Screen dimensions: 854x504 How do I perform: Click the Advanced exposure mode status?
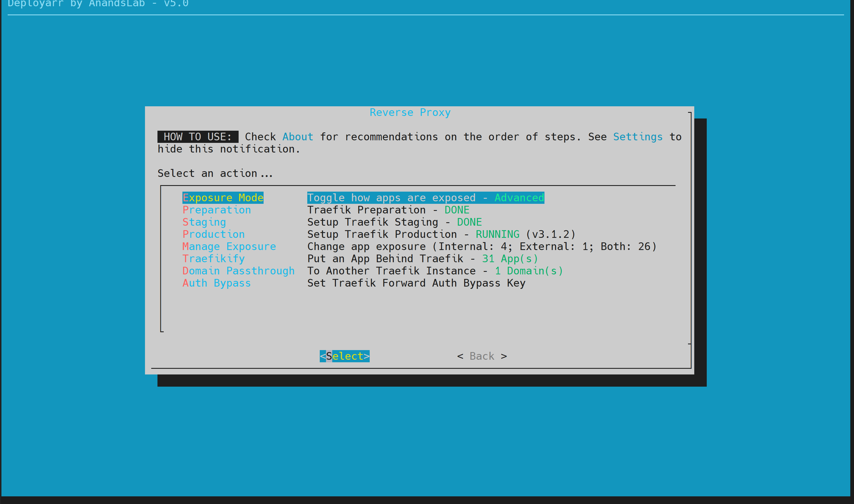[x=519, y=198]
